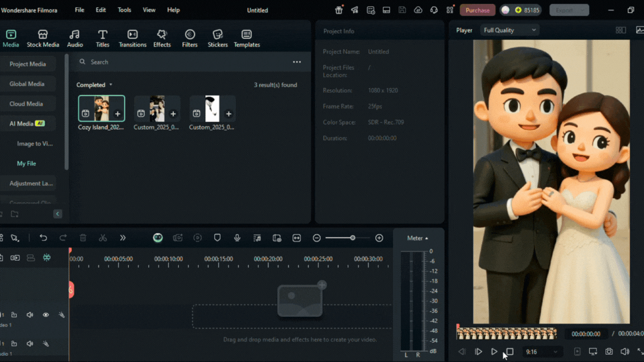Start voiceover recording with microphone icon
The width and height of the screenshot is (644, 362).
pyautogui.click(x=237, y=238)
